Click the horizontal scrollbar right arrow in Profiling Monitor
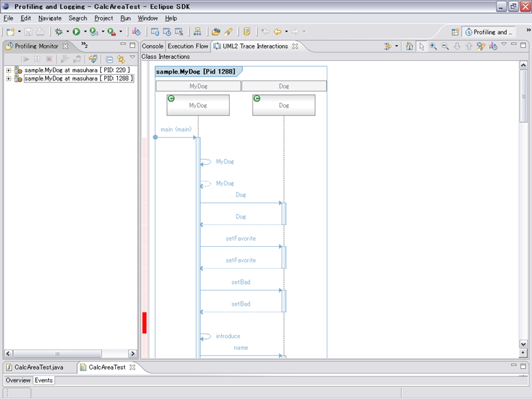Screen dimensions: 532x399 133,353
